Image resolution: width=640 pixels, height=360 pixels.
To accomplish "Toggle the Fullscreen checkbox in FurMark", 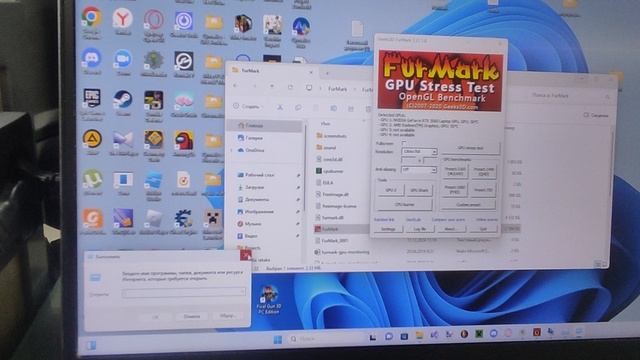I will point(404,143).
